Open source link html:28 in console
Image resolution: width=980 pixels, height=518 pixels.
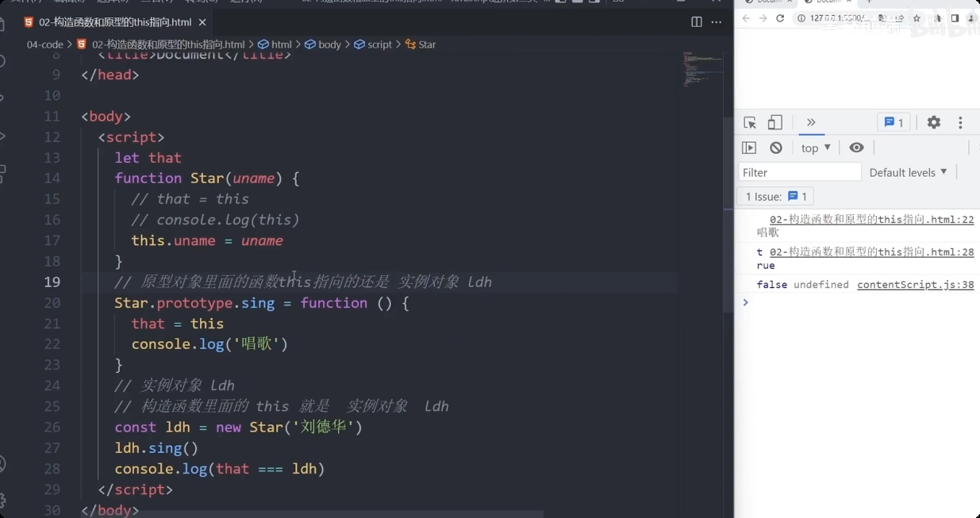pos(871,252)
